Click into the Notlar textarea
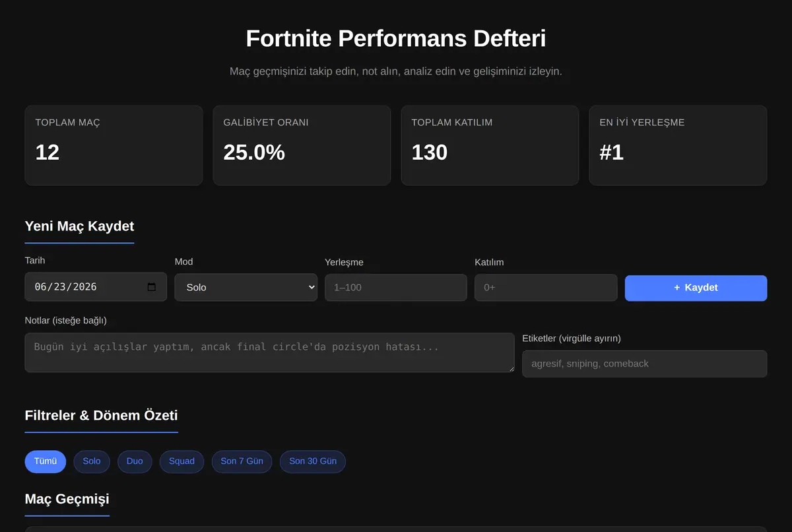The height and width of the screenshot is (532, 792). [269, 352]
